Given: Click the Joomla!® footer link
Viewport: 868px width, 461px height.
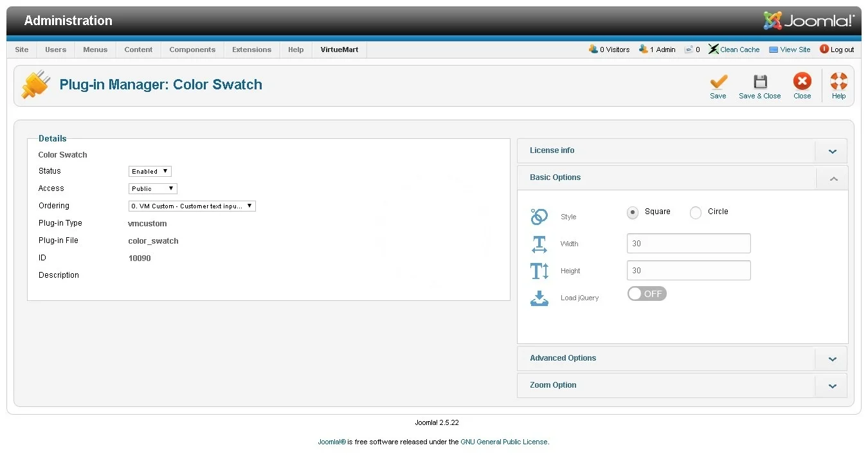Looking at the screenshot, I should coord(332,442).
